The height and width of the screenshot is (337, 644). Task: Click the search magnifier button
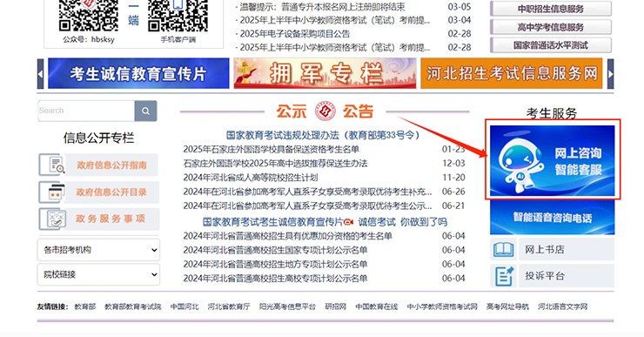pyautogui.click(x=145, y=111)
